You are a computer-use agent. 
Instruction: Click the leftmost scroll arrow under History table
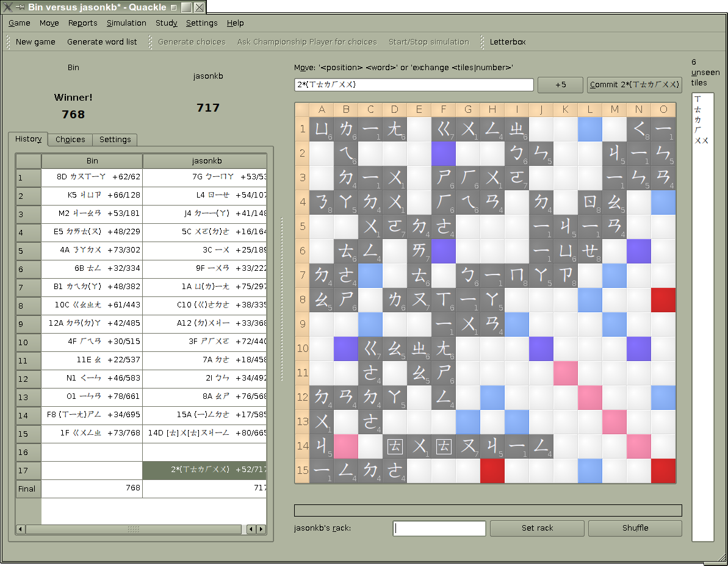point(21,529)
